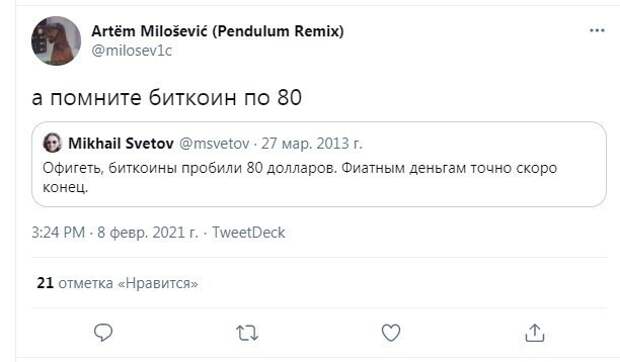The width and height of the screenshot is (620, 362).
Task: Click Mikhail Svetov's small avatar in quote
Action: click(52, 143)
